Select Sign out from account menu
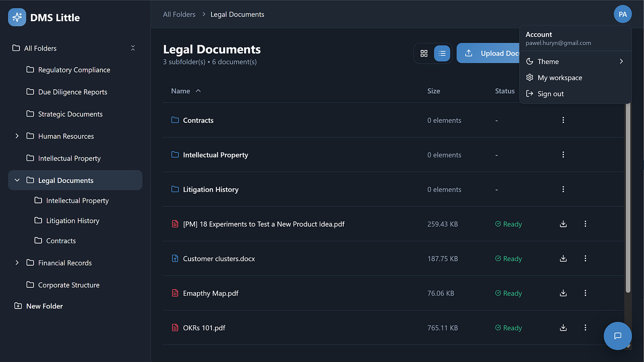Screen dimensions: 644x362 click(x=550, y=93)
